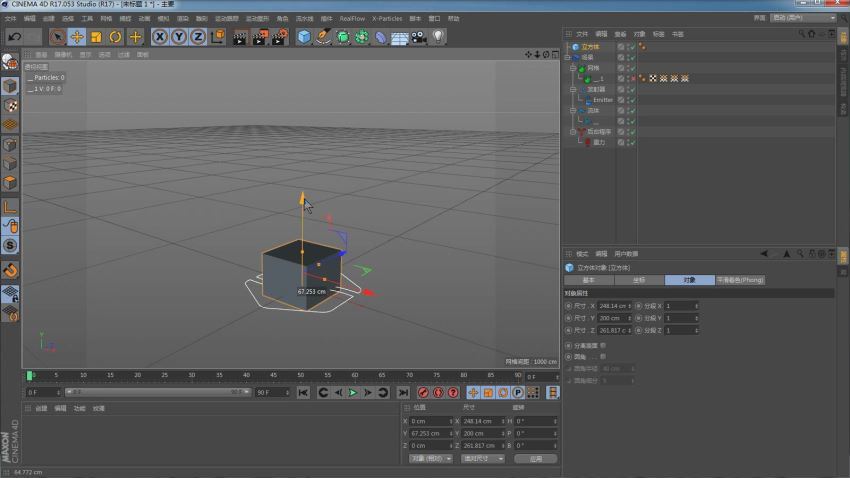Image resolution: width=850 pixels, height=478 pixels.
Task: Click the Record Active Objects red button
Action: (x=423, y=392)
